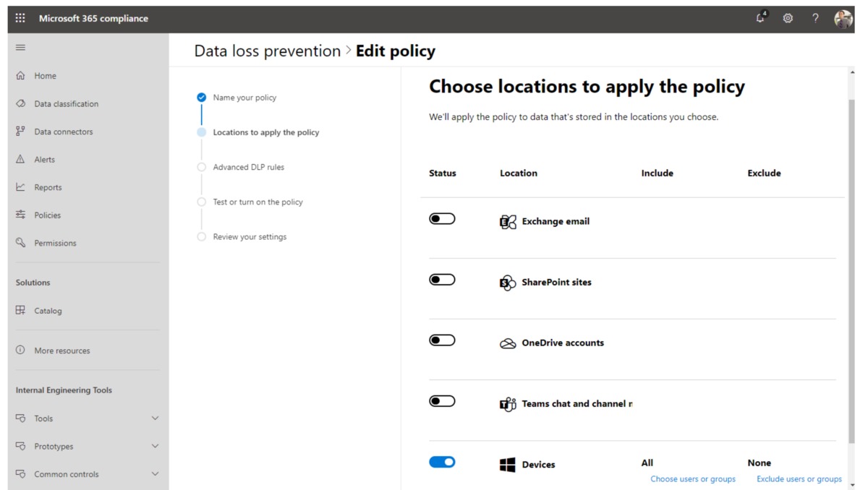Go to Review your settings step
868x490 pixels.
pyautogui.click(x=250, y=237)
